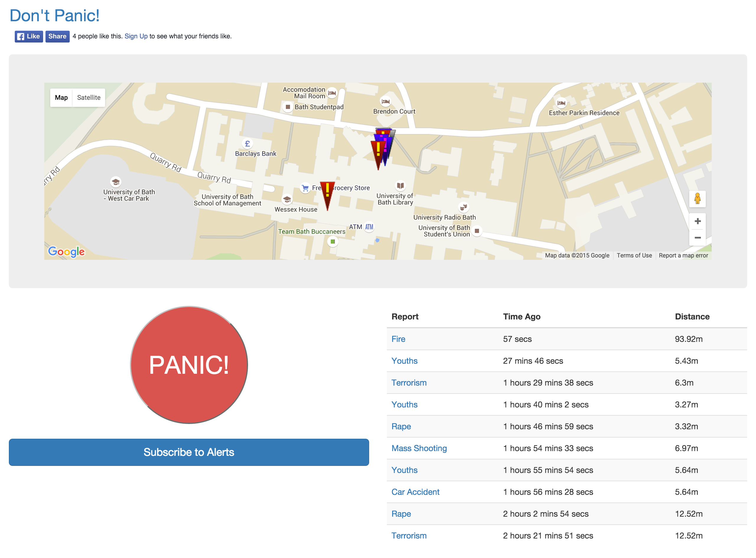The width and height of the screenshot is (756, 558).
Task: Click the Brendon Court lodging icon
Action: pos(385,101)
